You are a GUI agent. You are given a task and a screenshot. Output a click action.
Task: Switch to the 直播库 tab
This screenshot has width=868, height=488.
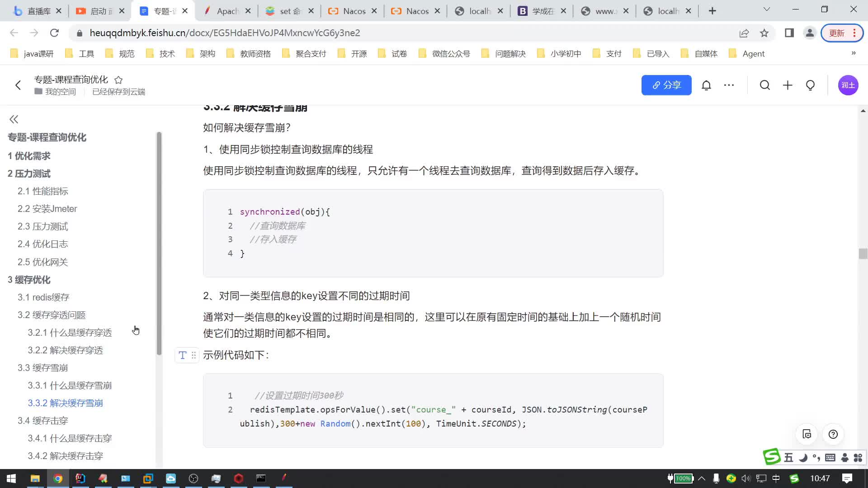[x=38, y=11]
